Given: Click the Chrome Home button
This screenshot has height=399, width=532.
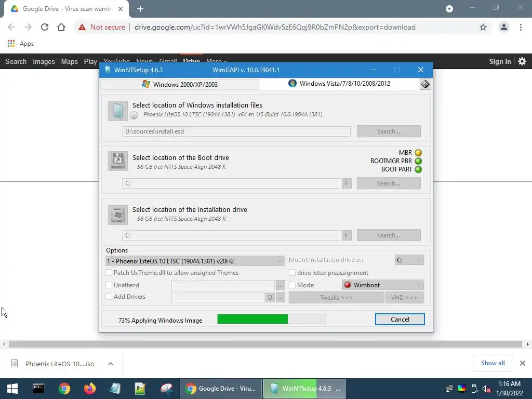Looking at the screenshot, I should tap(61, 27).
